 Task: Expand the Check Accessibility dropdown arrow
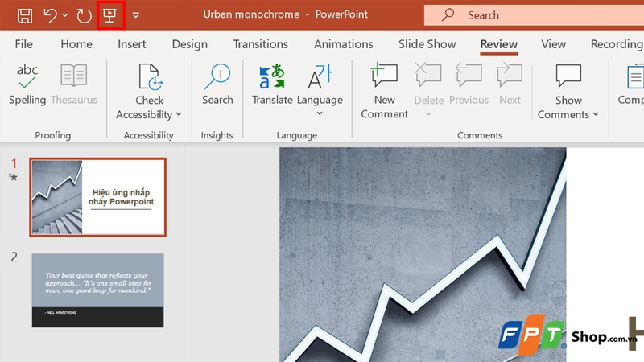click(179, 114)
